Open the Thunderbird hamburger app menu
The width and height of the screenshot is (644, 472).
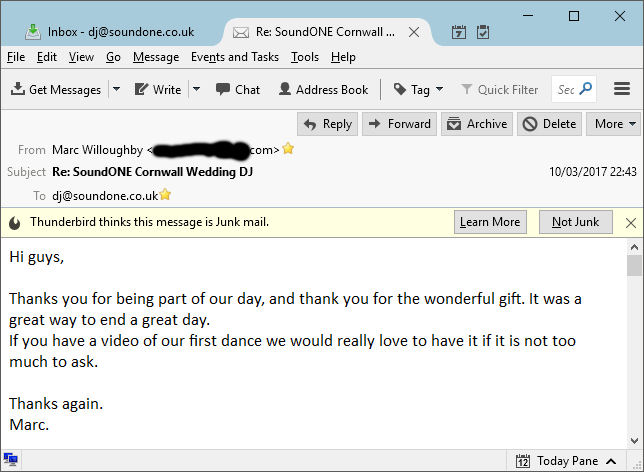pos(622,89)
